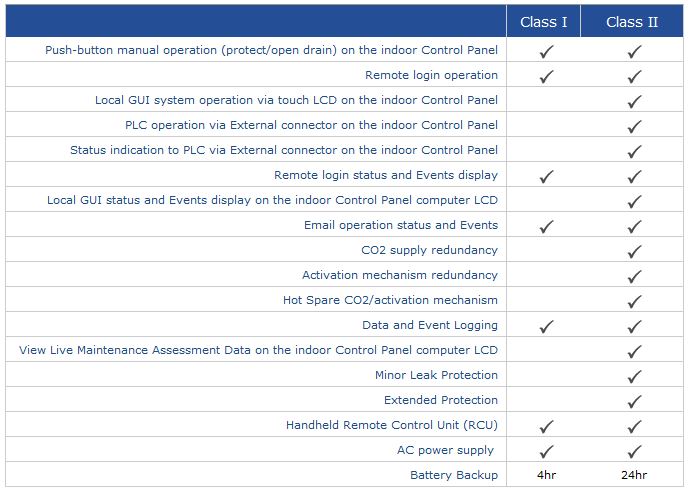Click Class I checkmark for Push-button manual operation
The height and width of the screenshot is (492, 689).
546,51
